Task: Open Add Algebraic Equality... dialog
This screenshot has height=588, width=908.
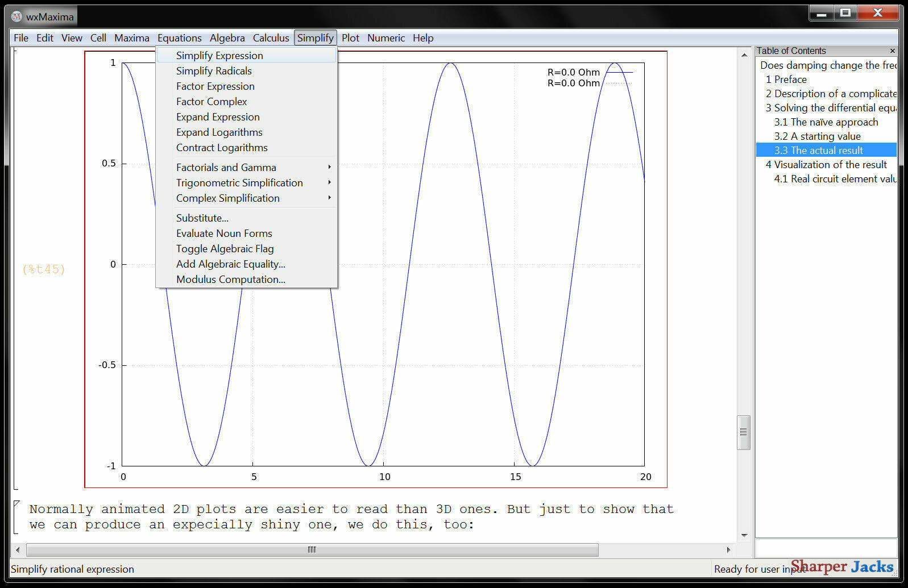Action: coord(247,264)
